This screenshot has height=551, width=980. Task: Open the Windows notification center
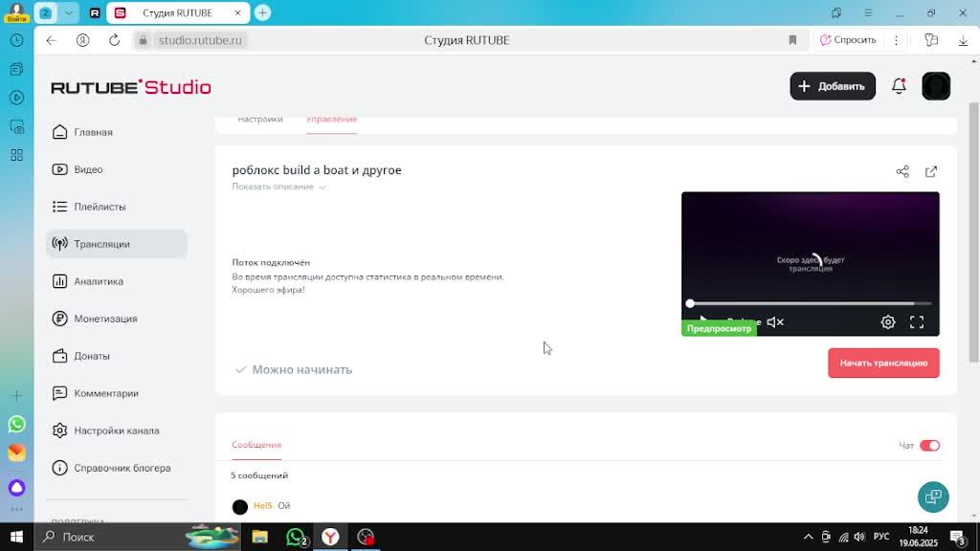[x=957, y=537]
